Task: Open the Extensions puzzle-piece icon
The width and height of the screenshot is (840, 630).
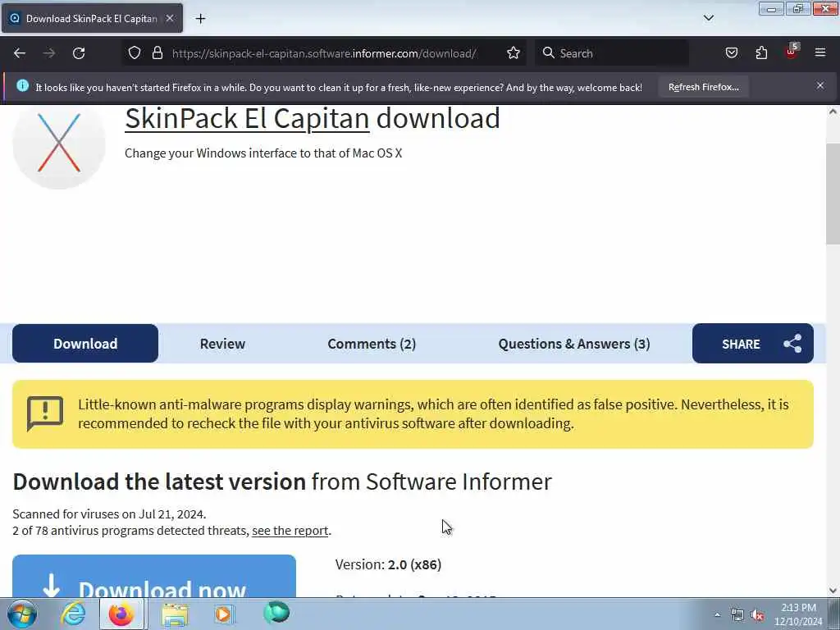Action: (761, 53)
